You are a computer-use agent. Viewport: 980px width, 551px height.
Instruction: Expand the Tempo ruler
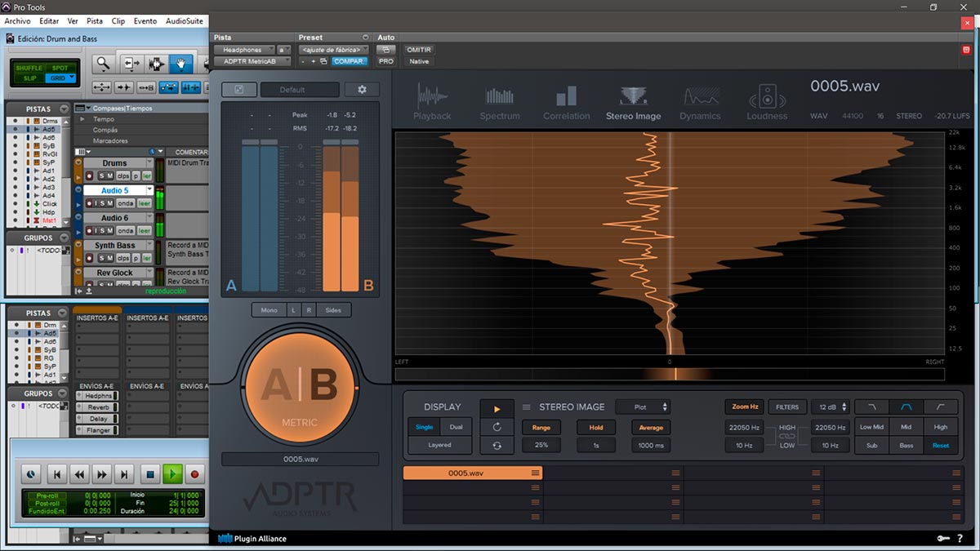(x=82, y=119)
